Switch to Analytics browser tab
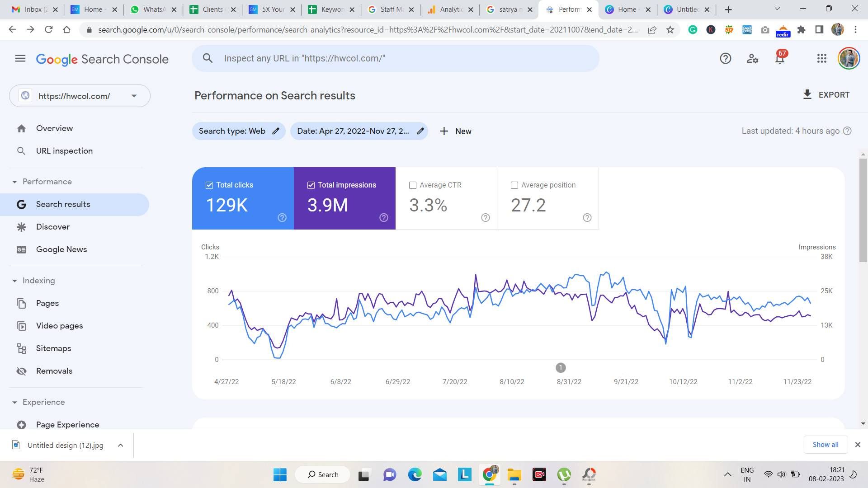This screenshot has width=868, height=488. (x=451, y=9)
